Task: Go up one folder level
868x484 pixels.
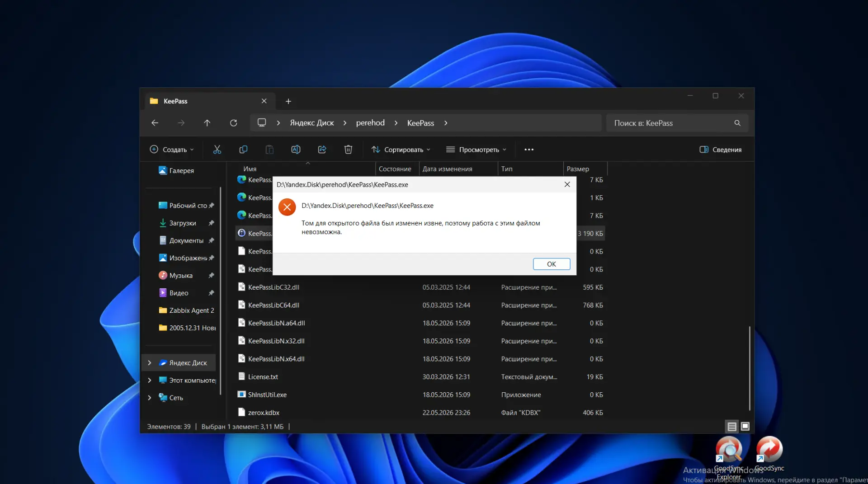Action: tap(207, 123)
